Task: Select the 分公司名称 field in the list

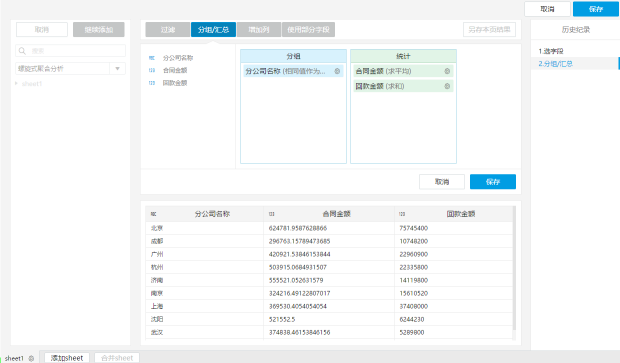Action: [178, 58]
